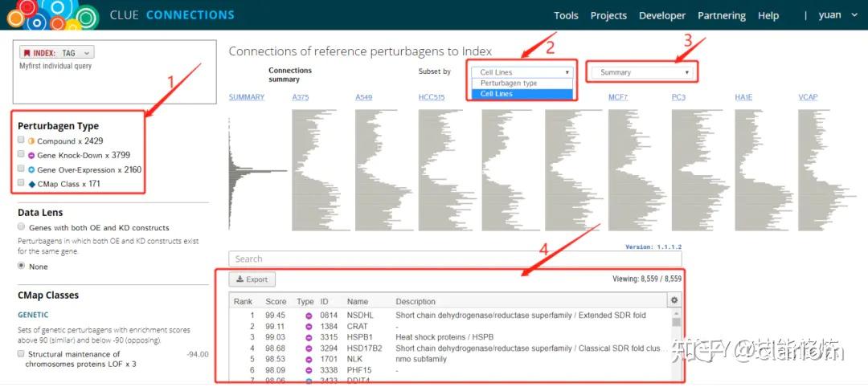The image size is (868, 387).
Task: Sort by the Description column header
Action: coord(416,302)
